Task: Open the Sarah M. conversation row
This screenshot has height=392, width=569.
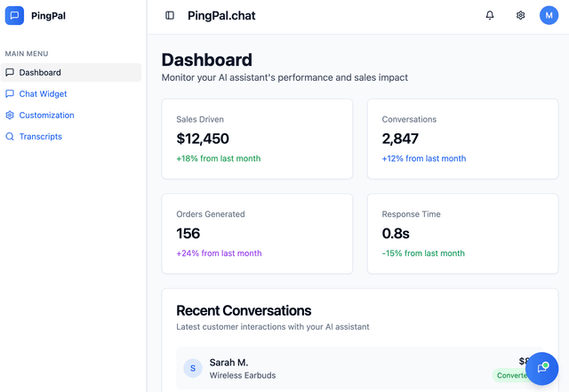Action: [361, 368]
